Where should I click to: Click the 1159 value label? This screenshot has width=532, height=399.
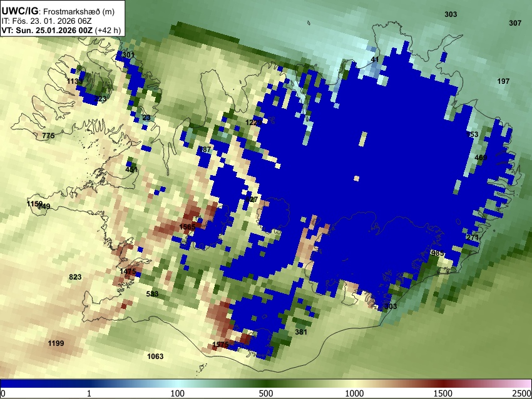[x=34, y=204]
